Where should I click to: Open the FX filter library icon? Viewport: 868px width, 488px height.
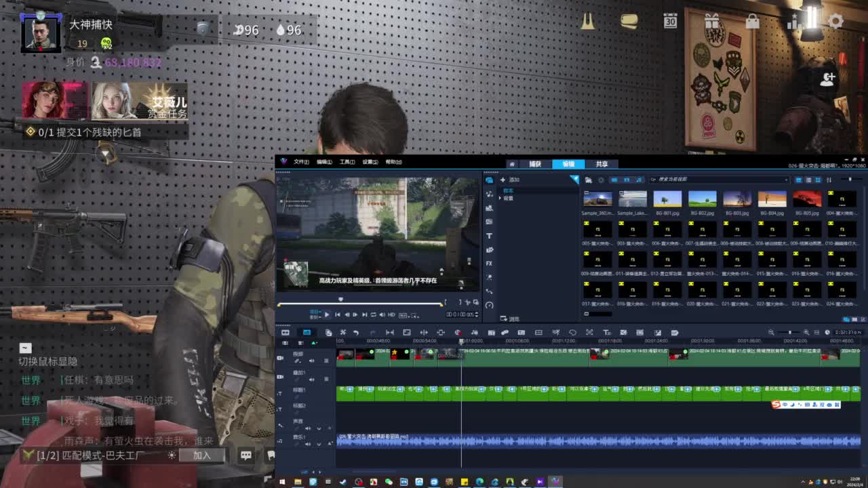pos(489,264)
